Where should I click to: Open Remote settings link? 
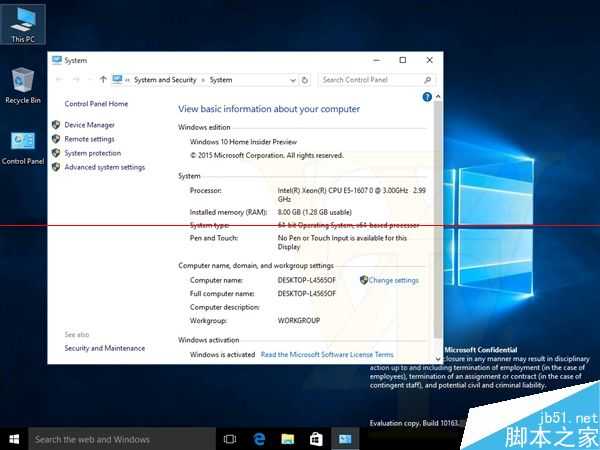point(89,139)
